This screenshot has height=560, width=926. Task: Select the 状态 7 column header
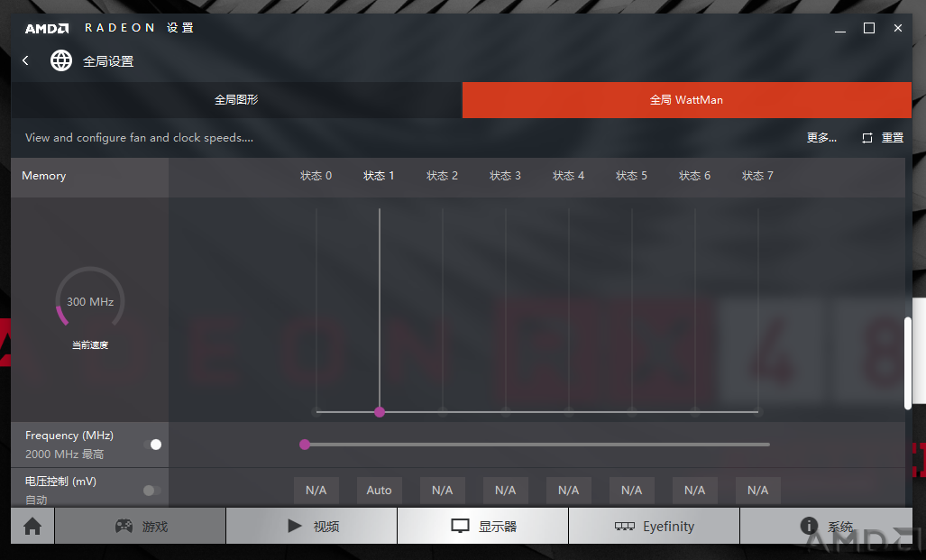(757, 176)
